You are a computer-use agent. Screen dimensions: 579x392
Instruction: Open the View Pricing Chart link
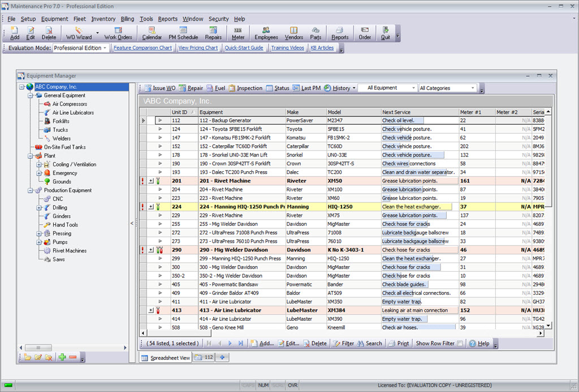pos(198,48)
